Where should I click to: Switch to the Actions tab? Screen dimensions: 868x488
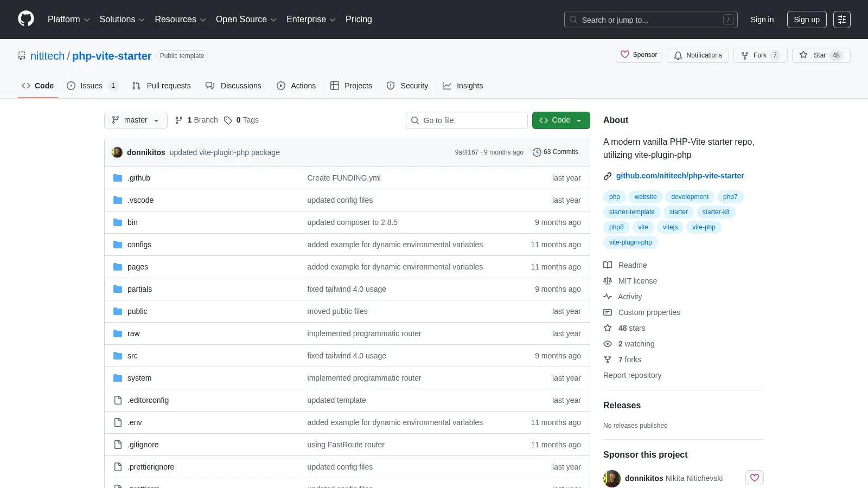click(296, 86)
